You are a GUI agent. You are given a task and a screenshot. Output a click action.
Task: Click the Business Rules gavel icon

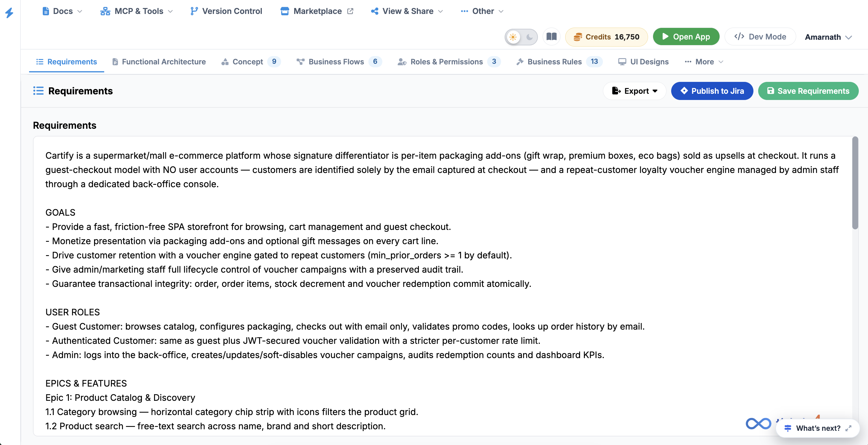pyautogui.click(x=520, y=62)
